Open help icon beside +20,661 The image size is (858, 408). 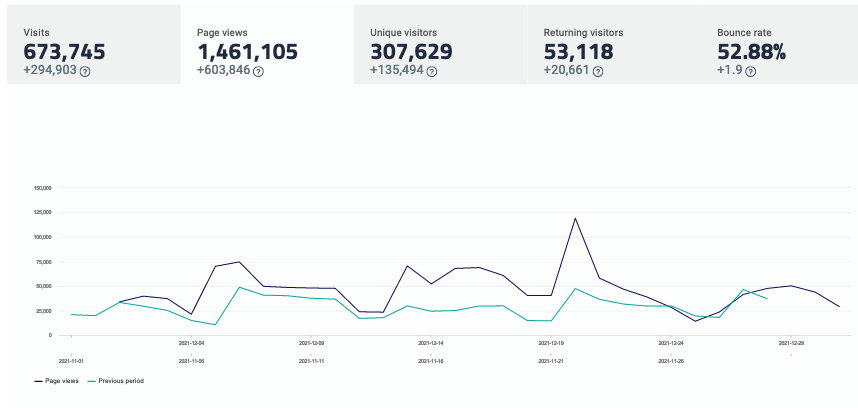click(x=598, y=71)
